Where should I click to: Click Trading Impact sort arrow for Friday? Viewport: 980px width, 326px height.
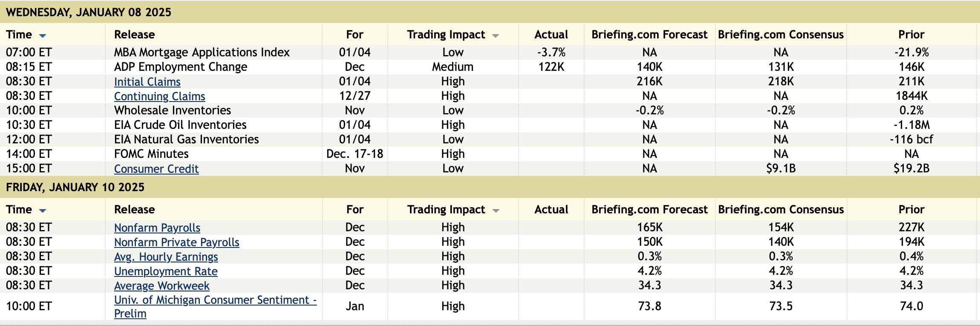pyautogui.click(x=496, y=210)
